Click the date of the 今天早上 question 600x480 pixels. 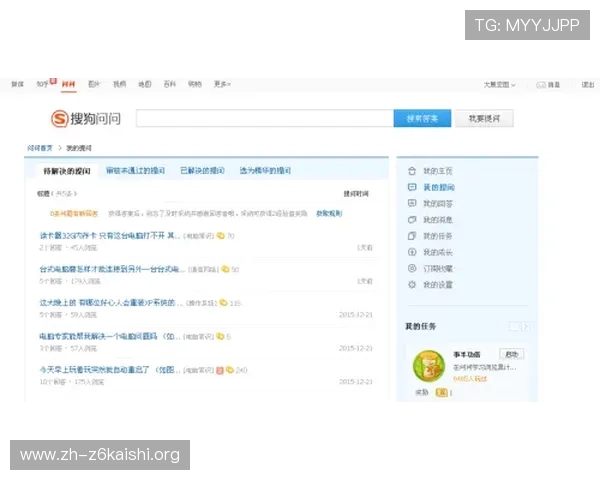(x=355, y=382)
